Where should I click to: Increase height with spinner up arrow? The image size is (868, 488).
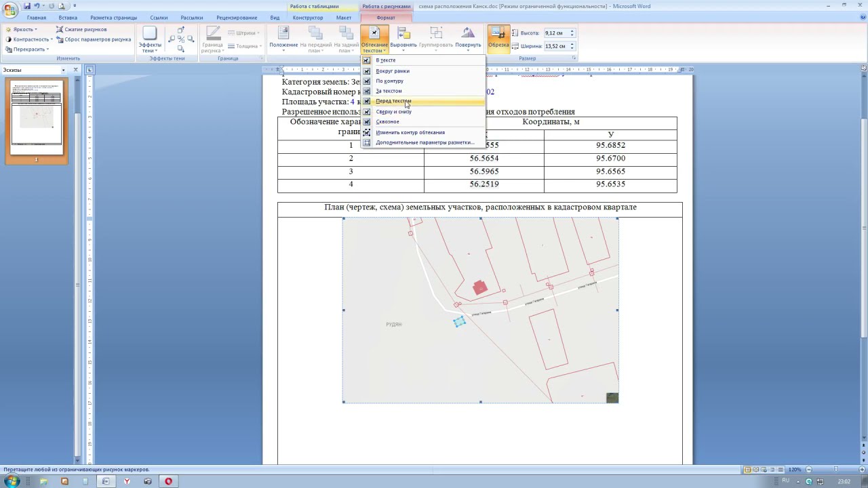(572, 31)
